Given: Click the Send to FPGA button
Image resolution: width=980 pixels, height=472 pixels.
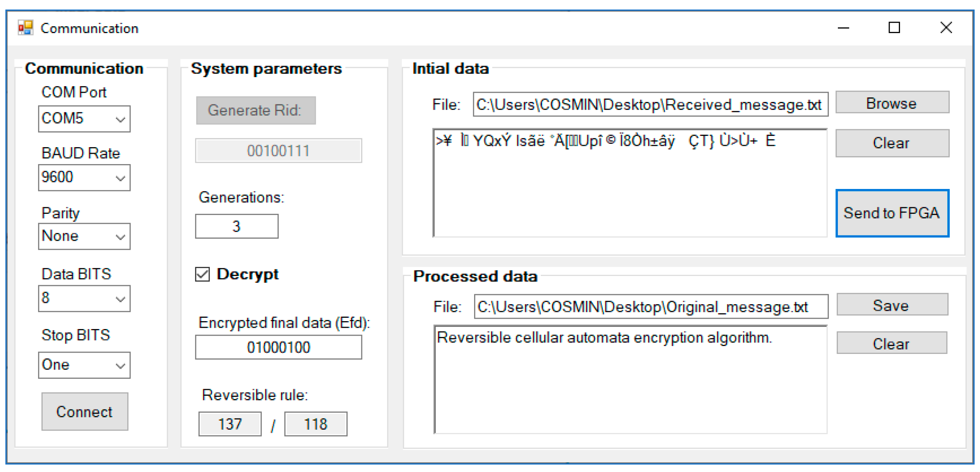Looking at the screenshot, I should (x=892, y=213).
